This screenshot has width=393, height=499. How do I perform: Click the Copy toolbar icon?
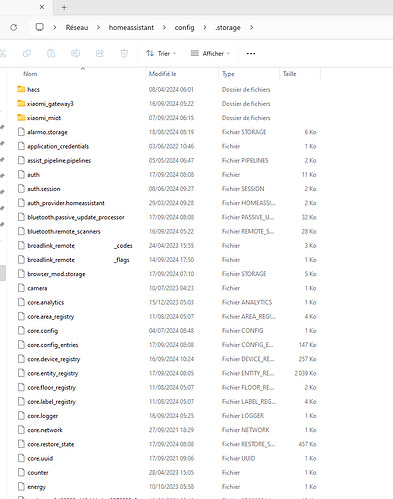click(x=27, y=53)
